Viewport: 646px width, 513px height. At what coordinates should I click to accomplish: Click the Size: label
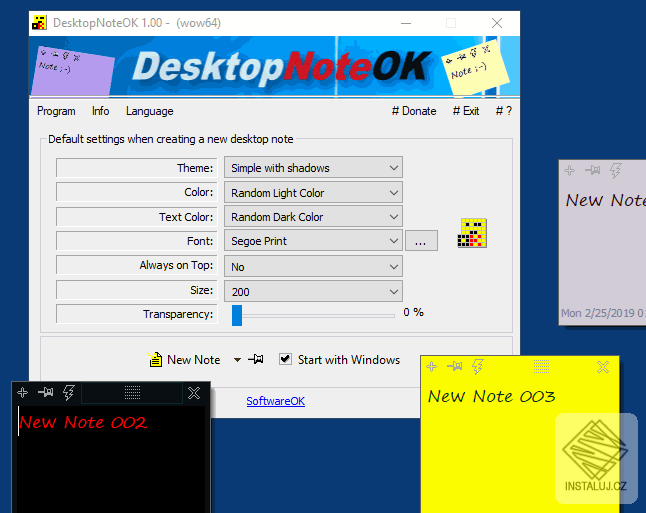tap(201, 290)
